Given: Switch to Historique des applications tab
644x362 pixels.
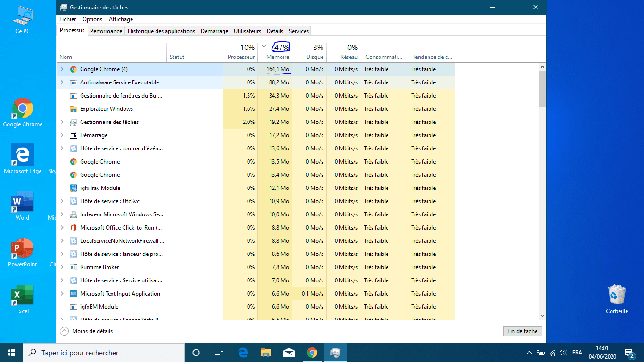Looking at the screenshot, I should click(x=161, y=31).
